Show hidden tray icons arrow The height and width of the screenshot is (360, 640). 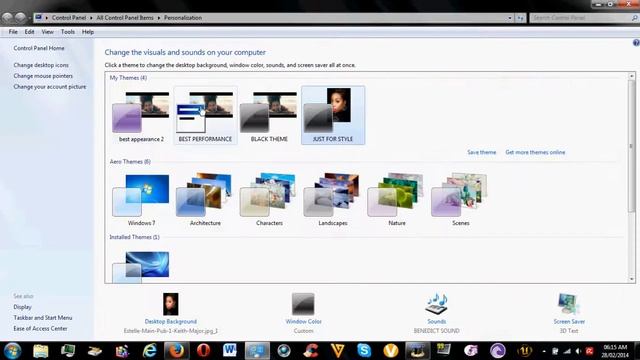pyautogui.click(x=544, y=351)
